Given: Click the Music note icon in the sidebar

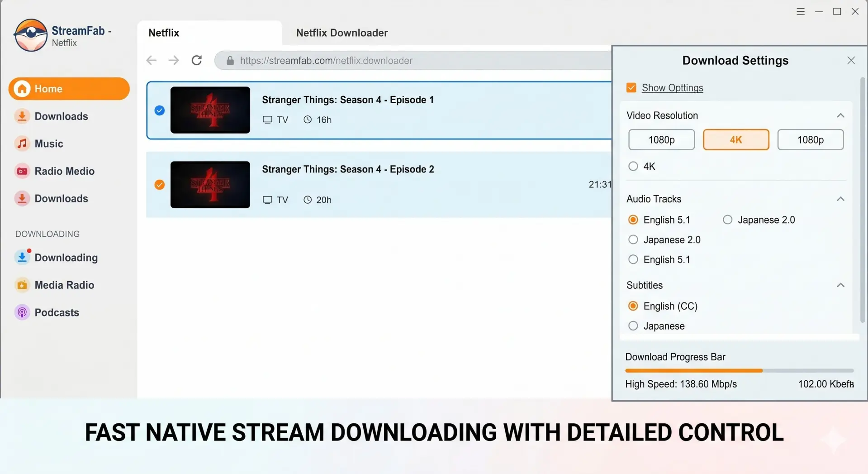Looking at the screenshot, I should coord(22,144).
